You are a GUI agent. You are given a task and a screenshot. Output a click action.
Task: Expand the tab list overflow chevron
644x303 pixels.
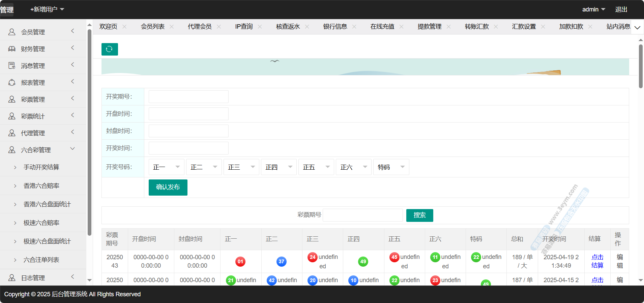tap(637, 27)
